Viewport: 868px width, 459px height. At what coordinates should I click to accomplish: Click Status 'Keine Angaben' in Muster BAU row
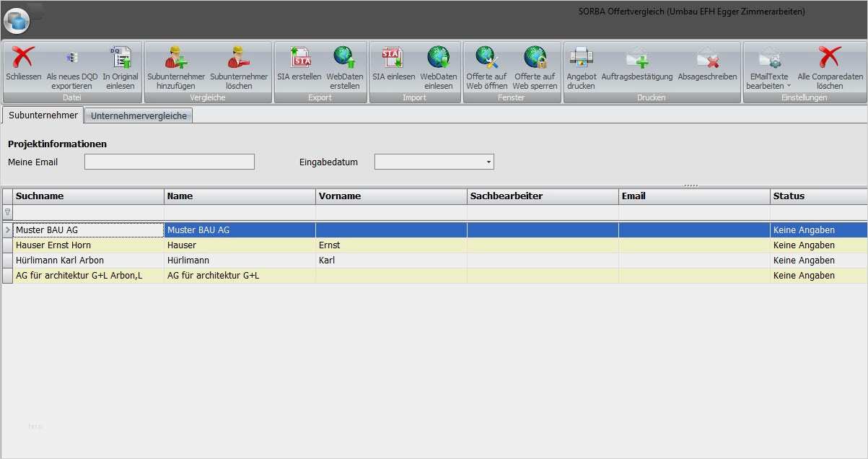(x=819, y=229)
